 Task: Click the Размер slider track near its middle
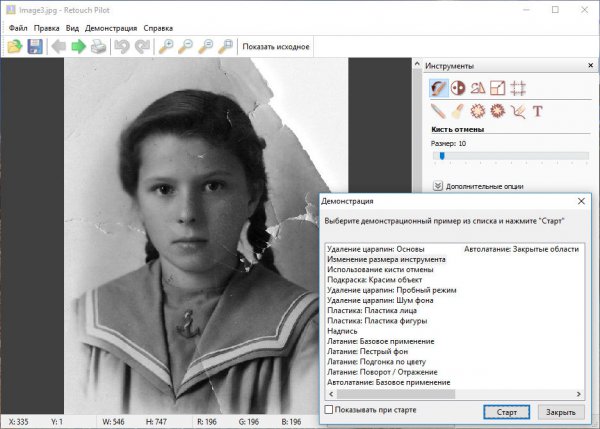(x=511, y=156)
